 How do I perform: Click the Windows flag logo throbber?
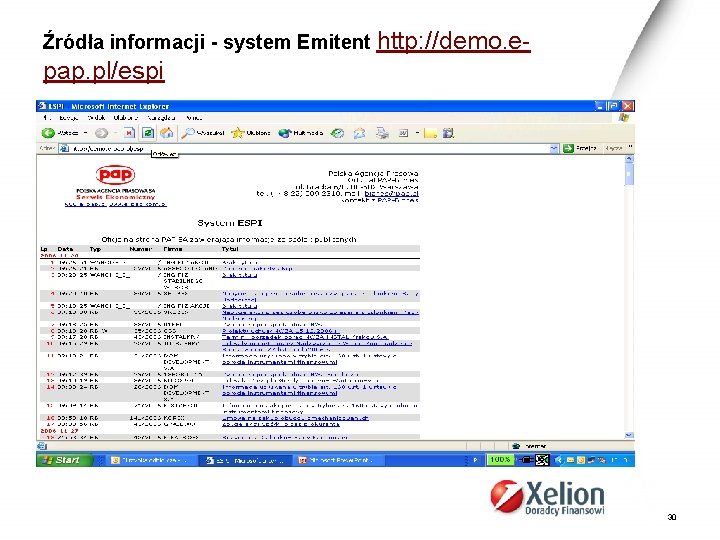coord(623,118)
